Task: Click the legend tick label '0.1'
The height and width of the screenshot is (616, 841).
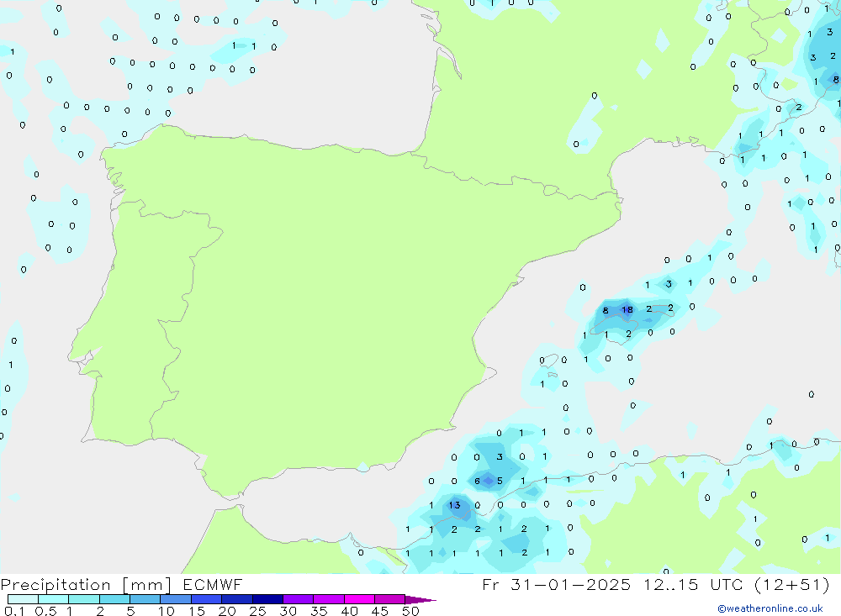Action: pos(14,611)
